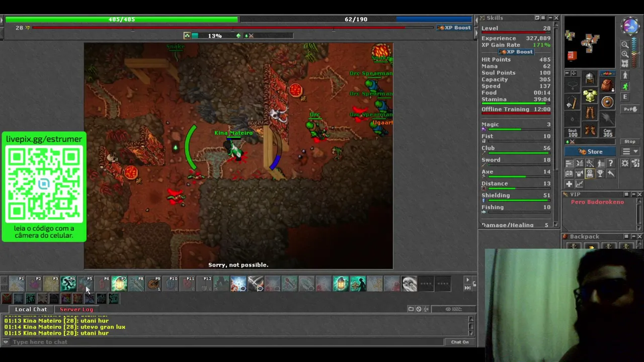
Task: Select the backpack equipment slot
Action: 607,84
